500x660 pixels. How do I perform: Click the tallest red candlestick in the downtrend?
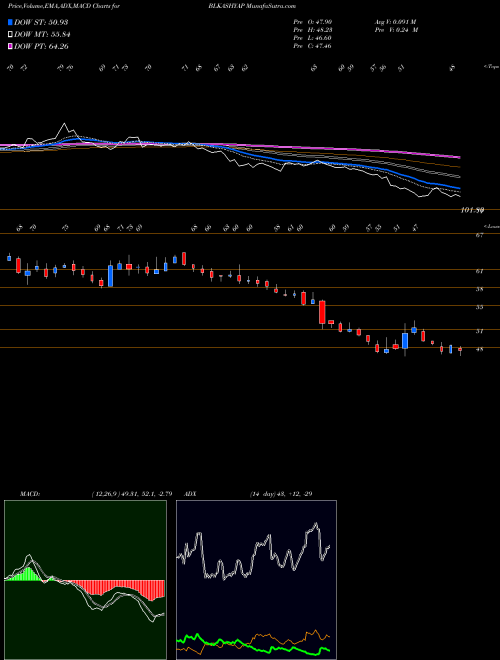322,312
